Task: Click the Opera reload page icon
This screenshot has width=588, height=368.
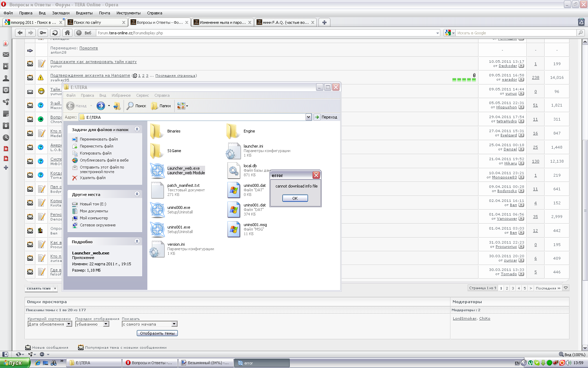Action: (55, 33)
